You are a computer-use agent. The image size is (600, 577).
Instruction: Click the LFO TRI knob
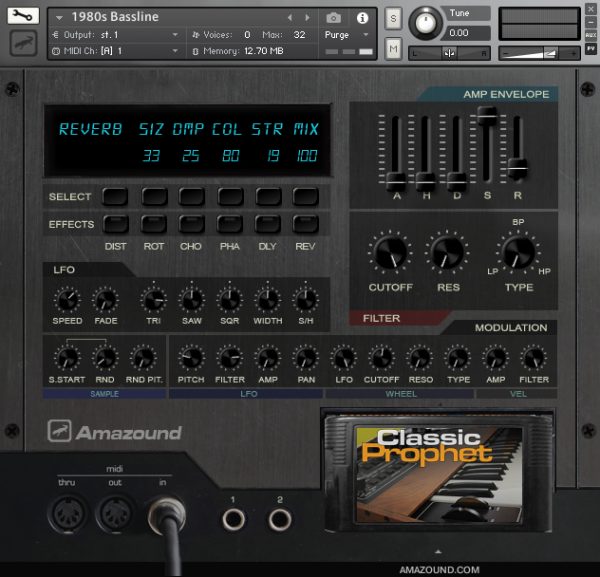click(153, 300)
